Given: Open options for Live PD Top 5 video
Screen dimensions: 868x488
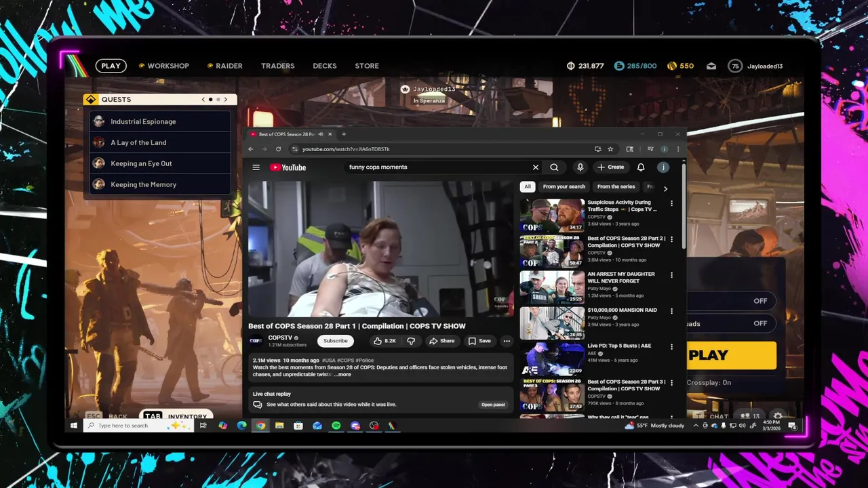Looking at the screenshot, I should 672,347.
